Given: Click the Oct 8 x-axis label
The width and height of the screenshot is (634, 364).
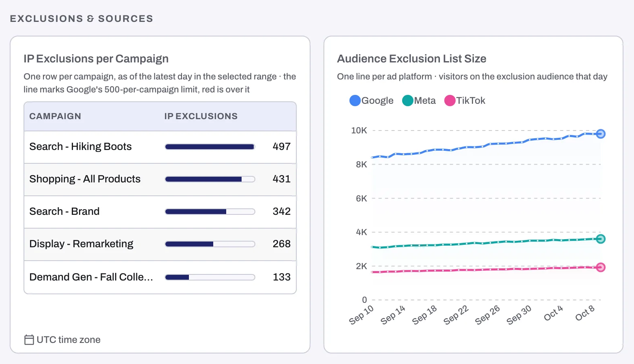Looking at the screenshot, I should click(x=585, y=313).
